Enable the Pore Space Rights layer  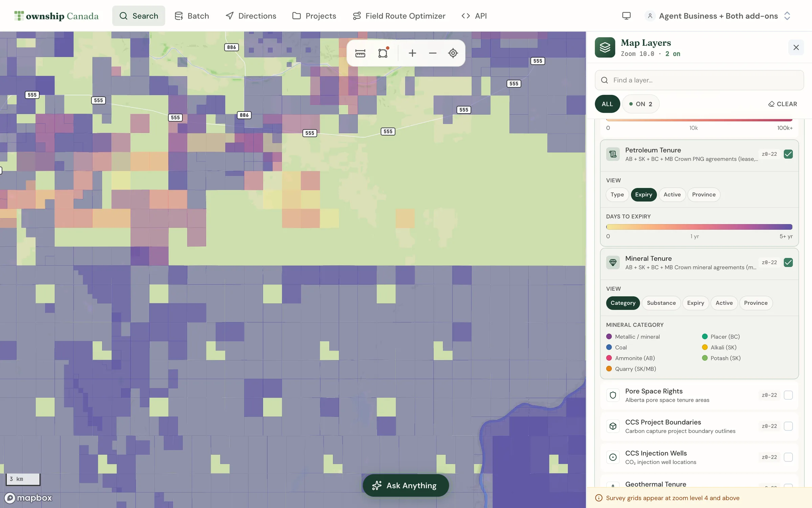[x=788, y=395]
